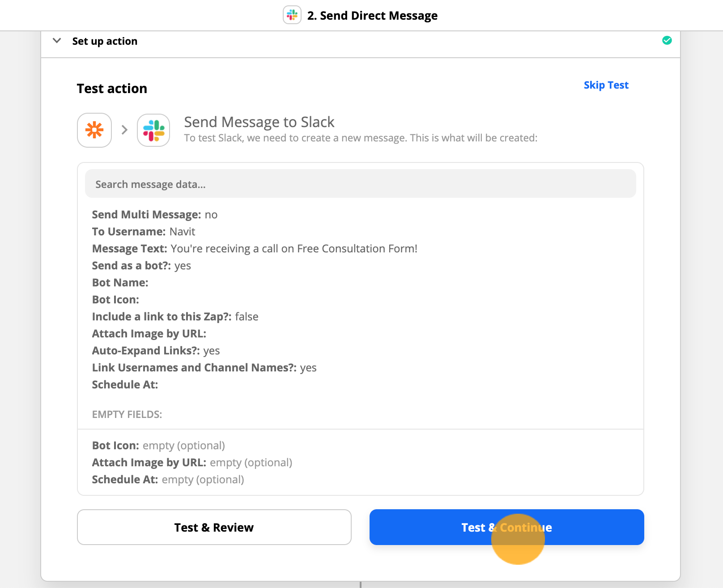Click the Test & Continue button
The image size is (723, 588).
pyautogui.click(x=506, y=527)
